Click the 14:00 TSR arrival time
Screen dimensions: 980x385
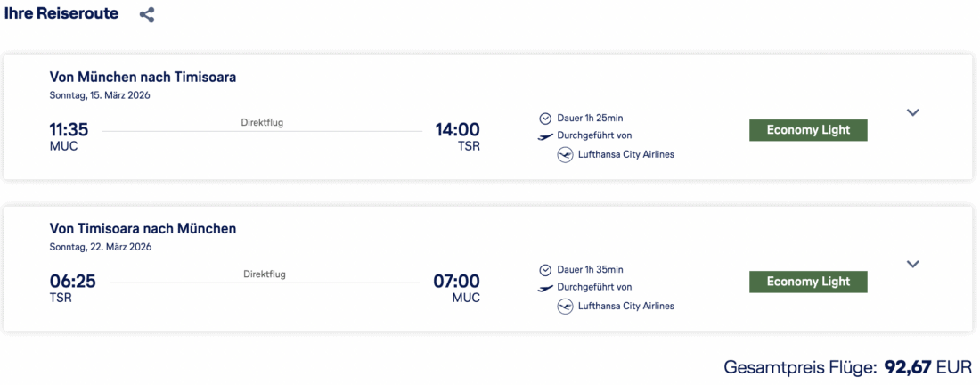pyautogui.click(x=457, y=130)
